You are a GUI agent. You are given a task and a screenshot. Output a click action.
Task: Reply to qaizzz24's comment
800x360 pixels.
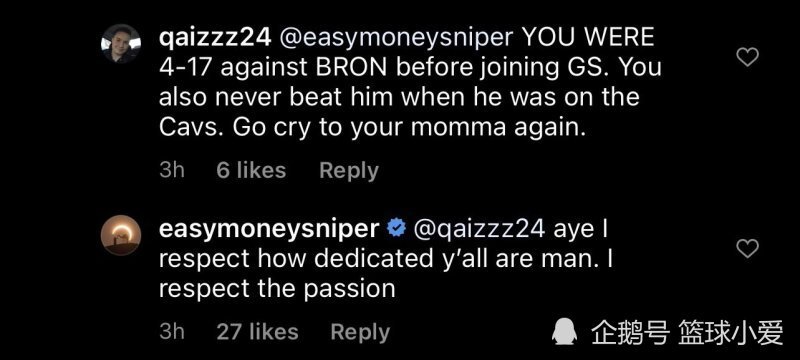click(349, 170)
